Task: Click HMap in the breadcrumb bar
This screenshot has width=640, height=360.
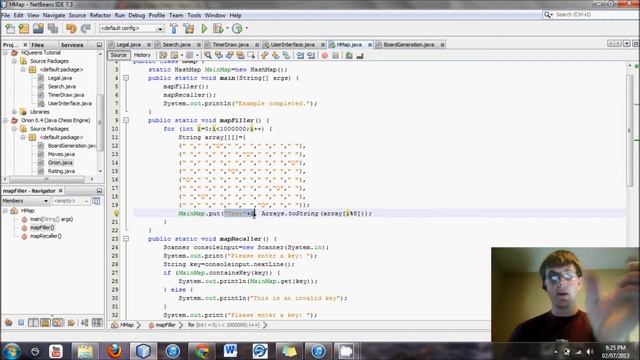Action: pyautogui.click(x=127, y=325)
